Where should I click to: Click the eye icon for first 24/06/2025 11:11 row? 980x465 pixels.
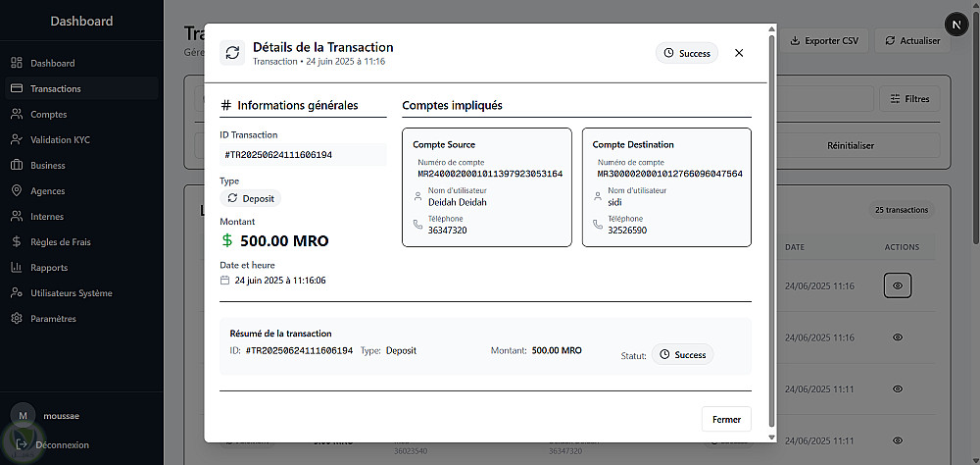898,388
